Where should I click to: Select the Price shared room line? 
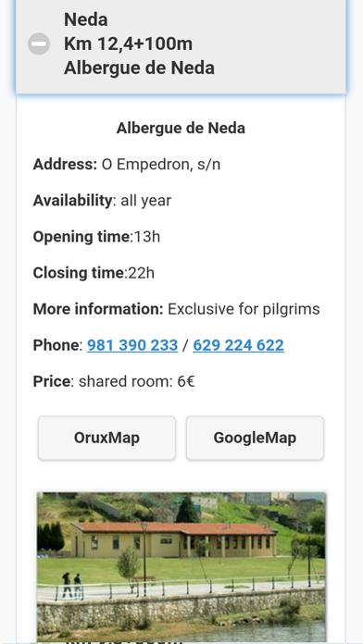click(x=114, y=381)
